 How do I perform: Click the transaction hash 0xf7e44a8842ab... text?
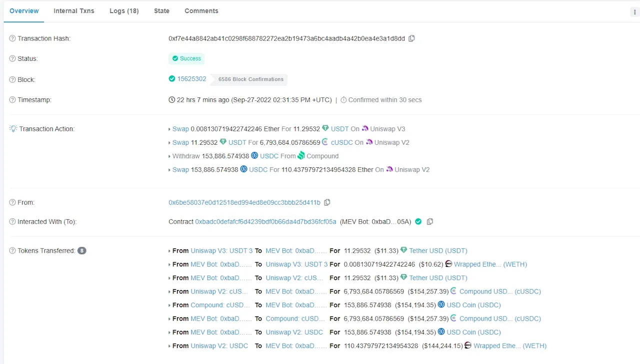point(286,38)
